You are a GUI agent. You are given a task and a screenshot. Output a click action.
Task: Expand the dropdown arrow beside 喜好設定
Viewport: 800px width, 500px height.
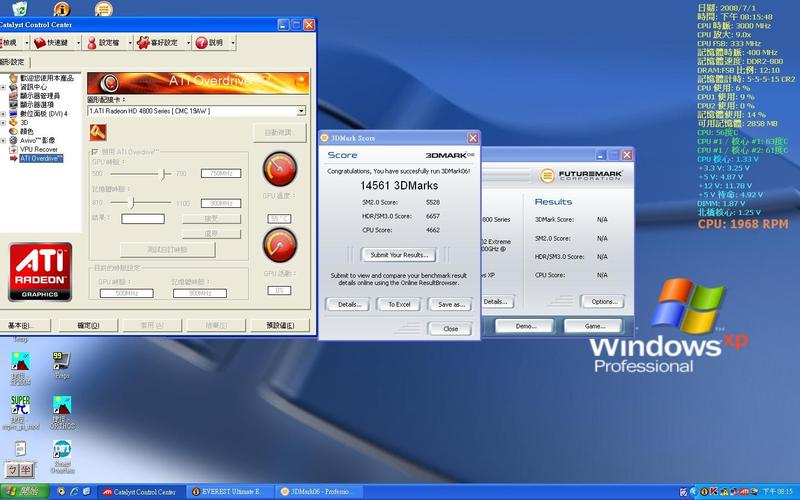[x=188, y=43]
